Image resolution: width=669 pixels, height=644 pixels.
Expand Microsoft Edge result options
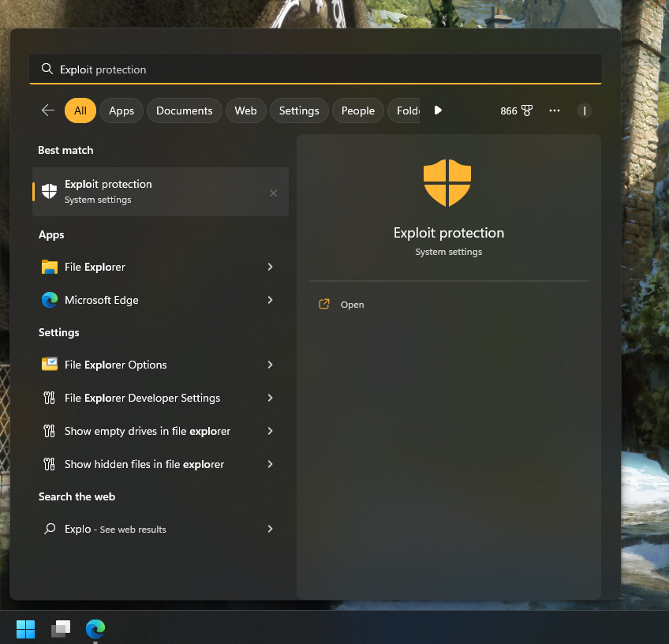click(x=270, y=300)
